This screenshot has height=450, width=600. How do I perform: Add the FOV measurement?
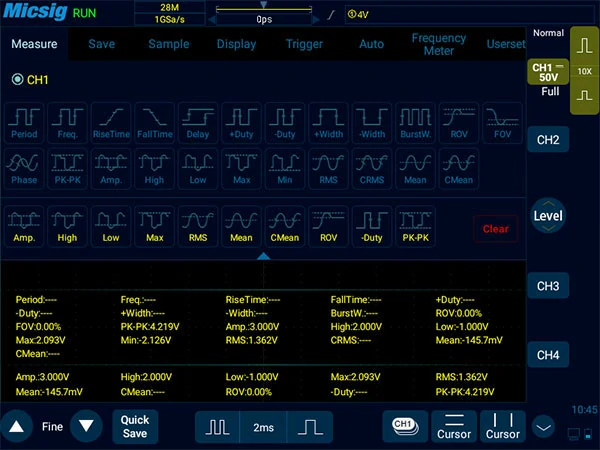click(502, 123)
